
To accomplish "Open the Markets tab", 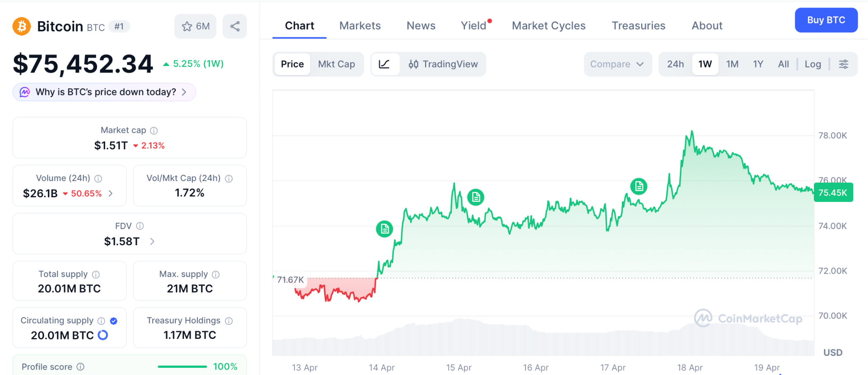I will (360, 26).
